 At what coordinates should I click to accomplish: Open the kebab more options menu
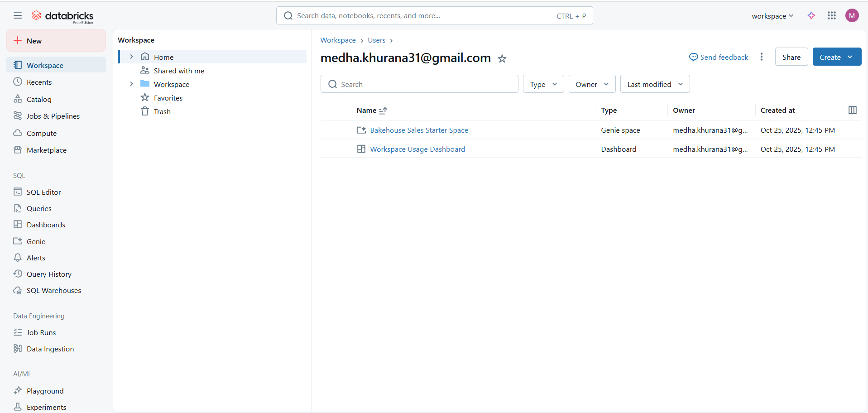(762, 57)
